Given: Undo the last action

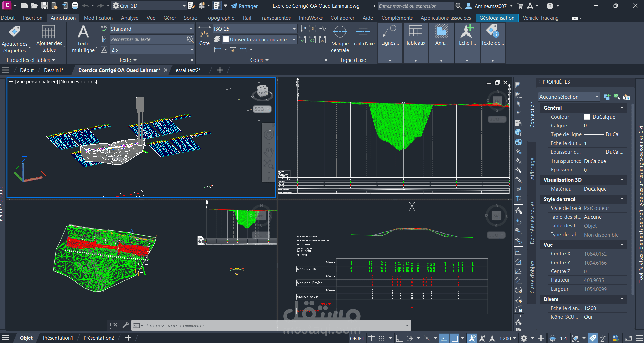Looking at the screenshot, I should [x=85, y=6].
